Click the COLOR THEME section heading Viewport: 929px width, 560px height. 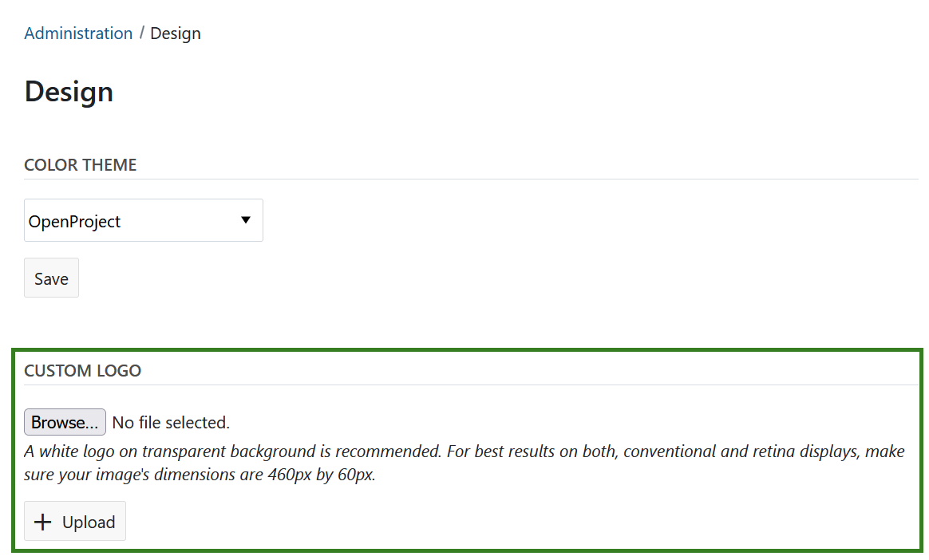click(x=81, y=165)
